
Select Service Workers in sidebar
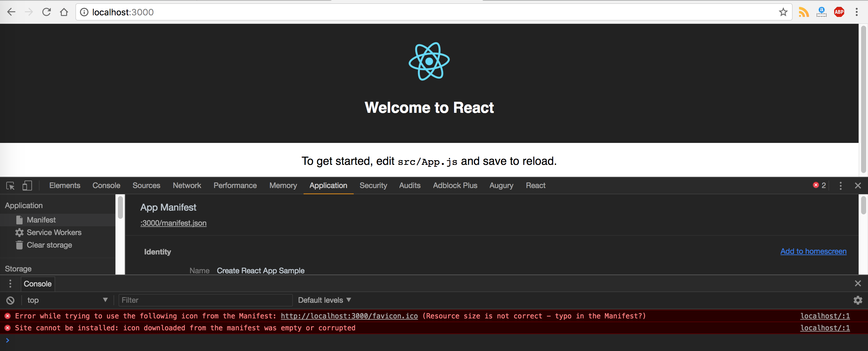[54, 233]
